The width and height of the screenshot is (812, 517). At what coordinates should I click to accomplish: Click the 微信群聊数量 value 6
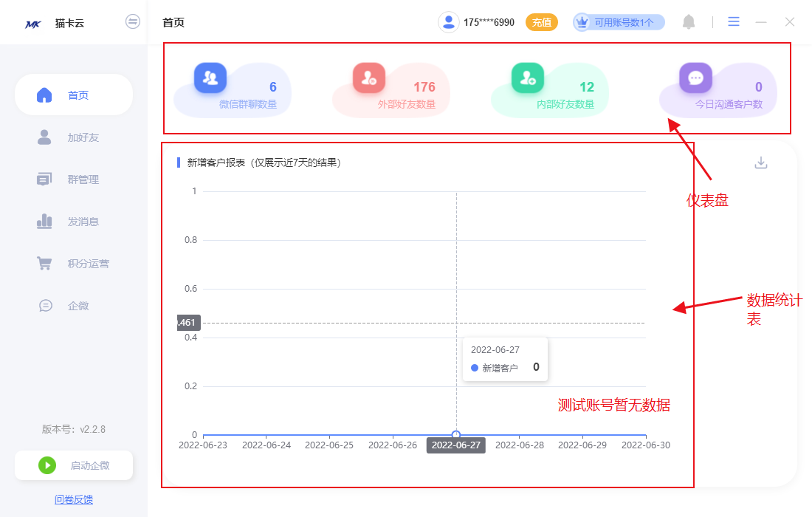click(x=273, y=87)
